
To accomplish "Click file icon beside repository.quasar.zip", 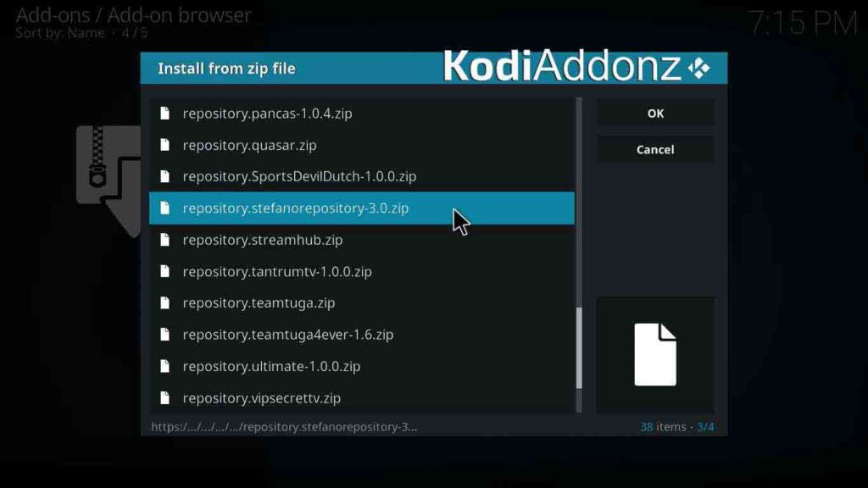I will [164, 145].
